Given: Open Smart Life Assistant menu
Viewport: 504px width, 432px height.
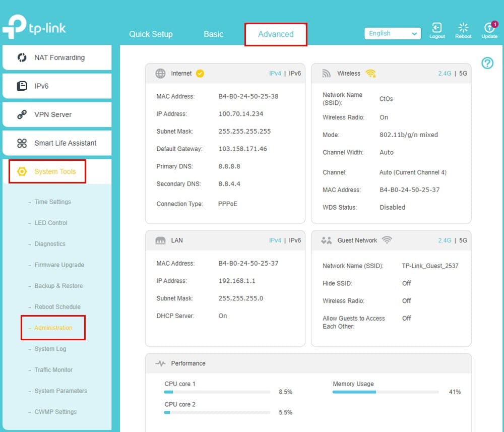Looking at the screenshot, I should 57,143.
